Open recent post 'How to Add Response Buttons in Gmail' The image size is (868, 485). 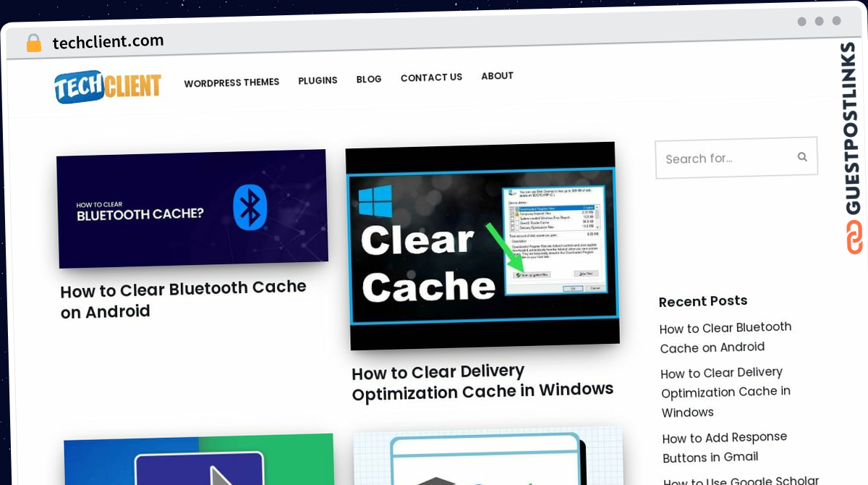(725, 447)
